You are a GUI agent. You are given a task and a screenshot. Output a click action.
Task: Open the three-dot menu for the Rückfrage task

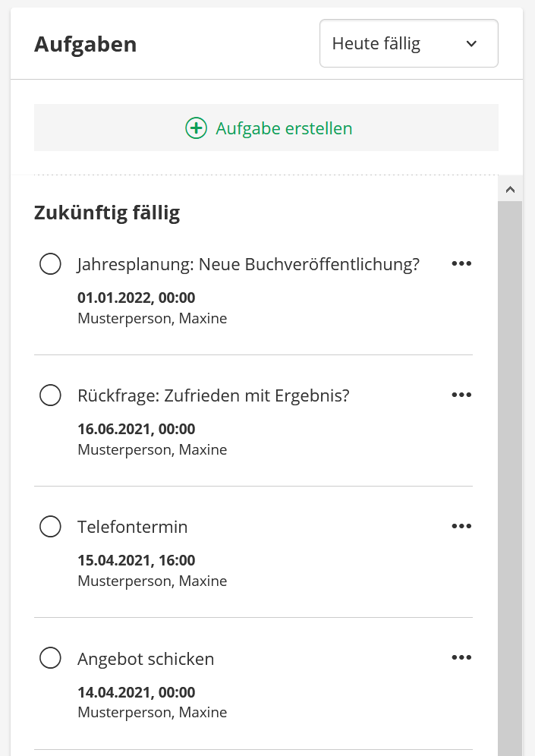click(461, 395)
